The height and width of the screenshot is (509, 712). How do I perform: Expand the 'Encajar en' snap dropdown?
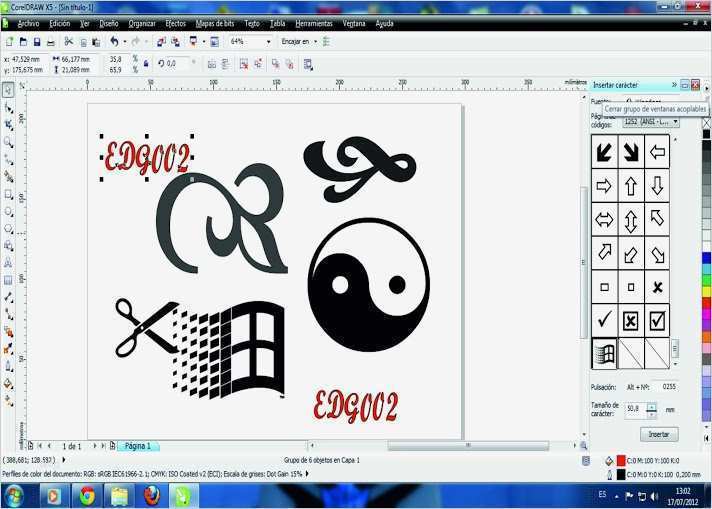point(315,42)
